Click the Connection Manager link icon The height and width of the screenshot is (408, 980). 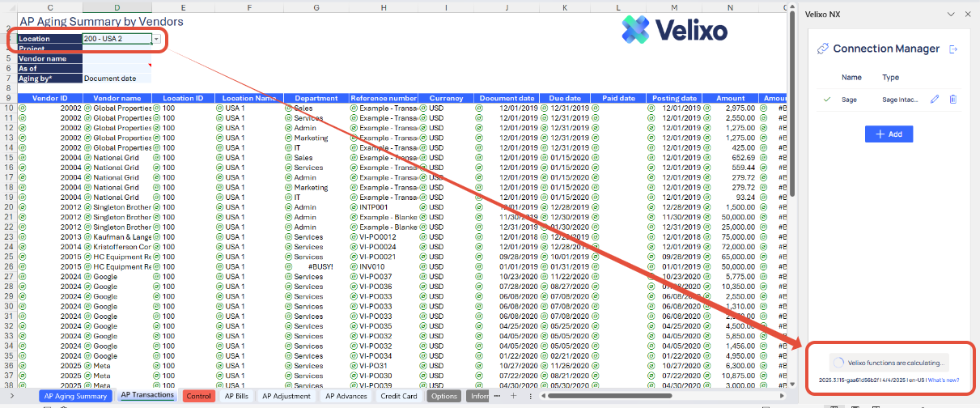point(823,49)
